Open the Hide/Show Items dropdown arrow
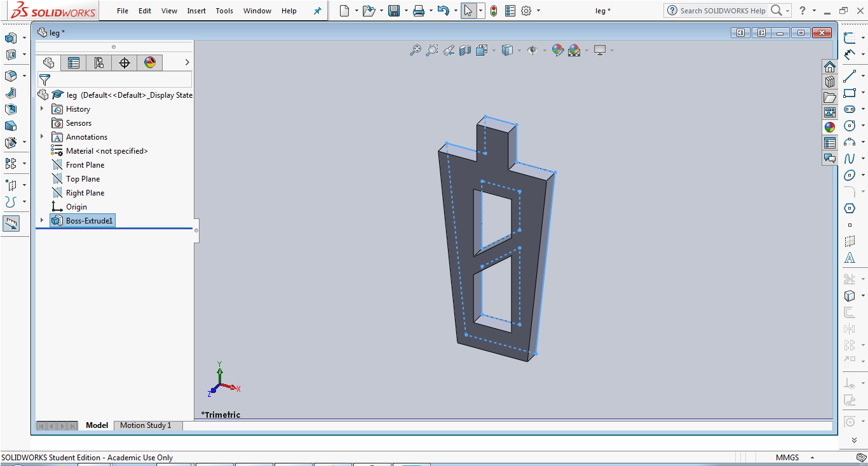Image resolution: width=868 pixels, height=466 pixels. [x=545, y=51]
